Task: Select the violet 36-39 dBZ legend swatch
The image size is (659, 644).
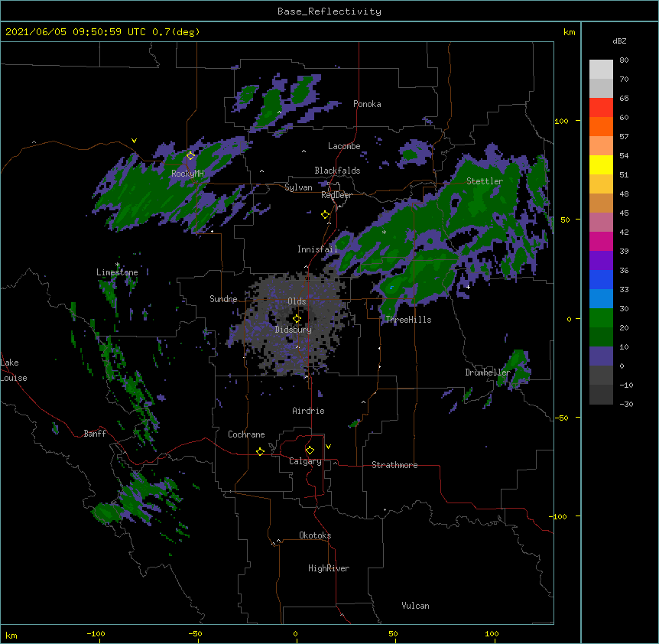Action: [601, 261]
